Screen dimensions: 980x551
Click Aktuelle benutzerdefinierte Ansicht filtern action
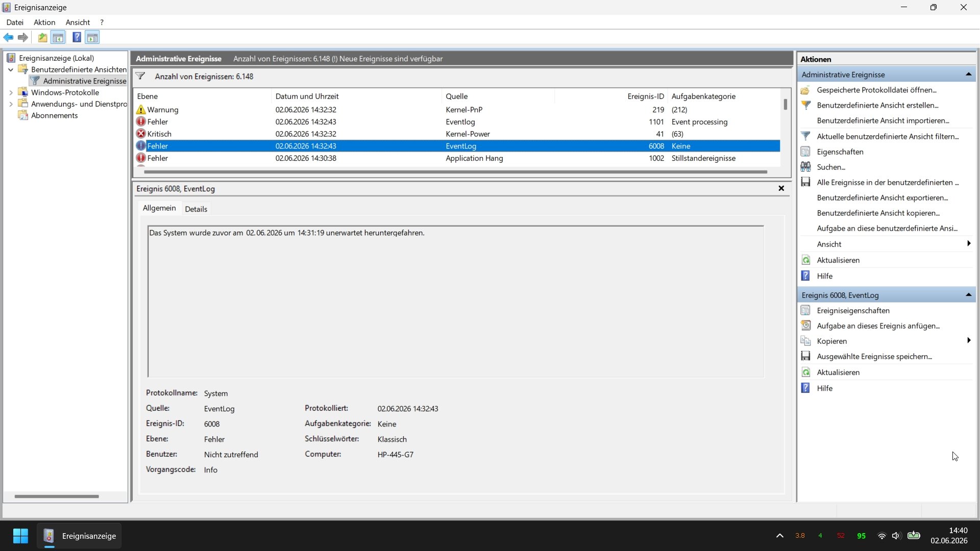pyautogui.click(x=888, y=136)
